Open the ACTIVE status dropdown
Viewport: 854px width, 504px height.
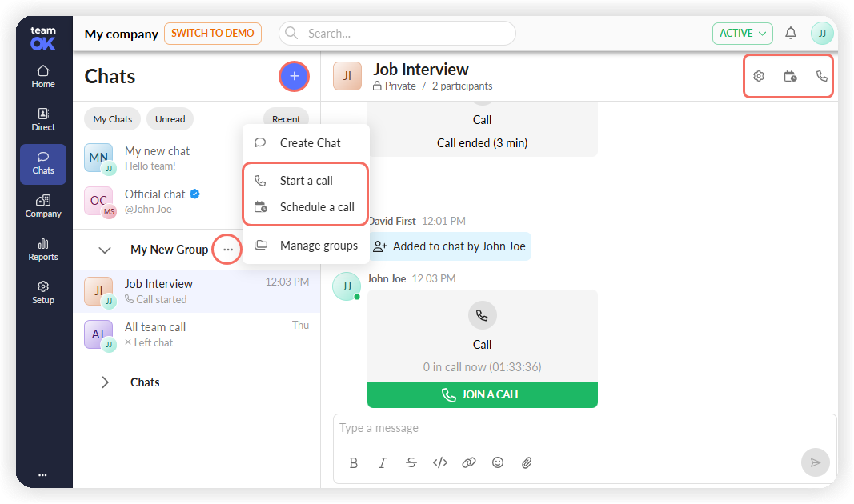tap(743, 34)
